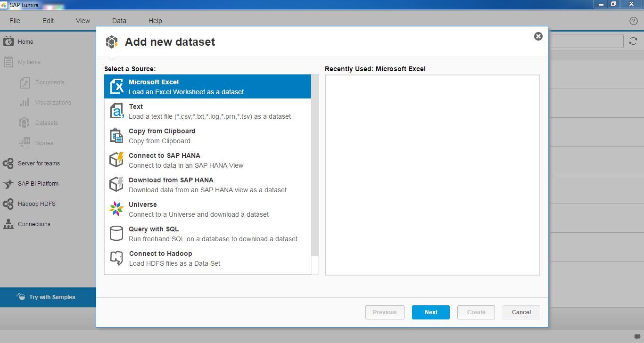Select Universe as the source
The height and width of the screenshot is (343, 644).
point(207,209)
